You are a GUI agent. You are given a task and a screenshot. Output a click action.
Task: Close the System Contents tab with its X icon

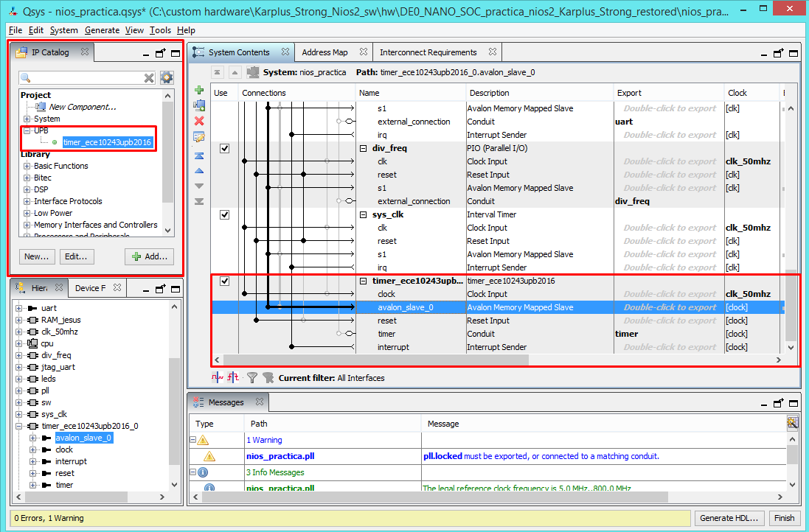285,52
